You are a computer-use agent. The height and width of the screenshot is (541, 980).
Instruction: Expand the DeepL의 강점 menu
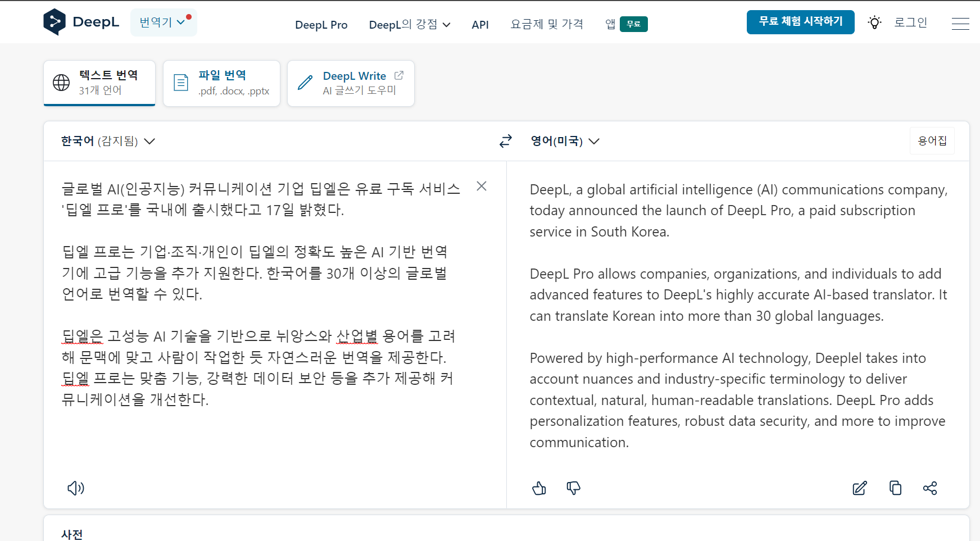[410, 25]
